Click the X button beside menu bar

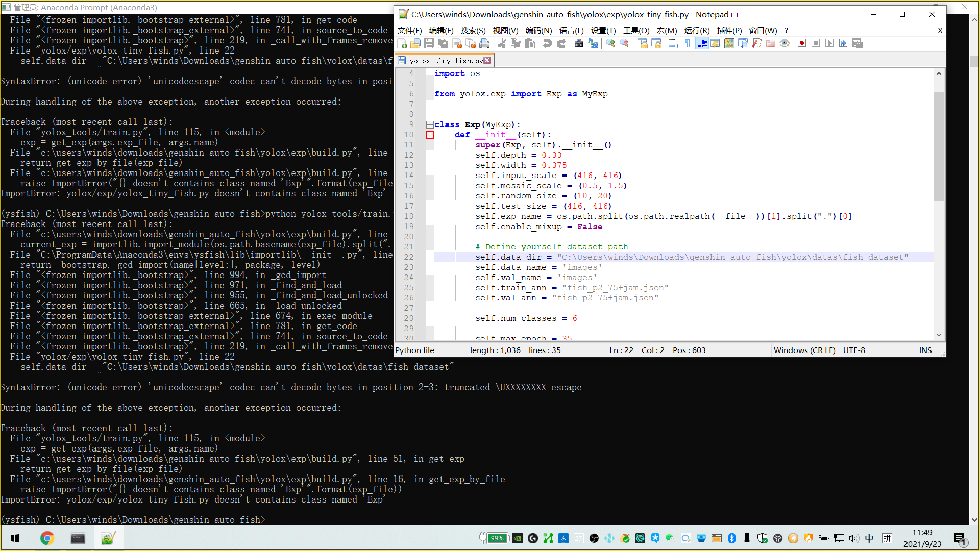pyautogui.click(x=940, y=31)
